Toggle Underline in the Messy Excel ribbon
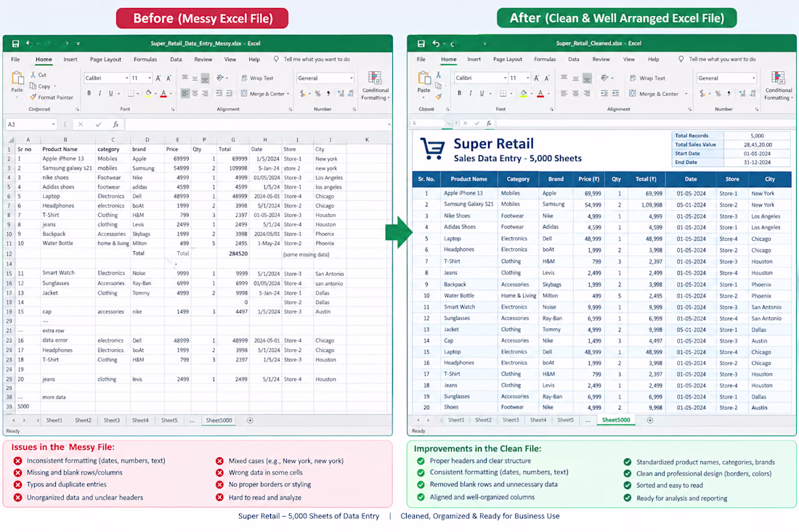This screenshot has width=799, height=532. point(110,94)
